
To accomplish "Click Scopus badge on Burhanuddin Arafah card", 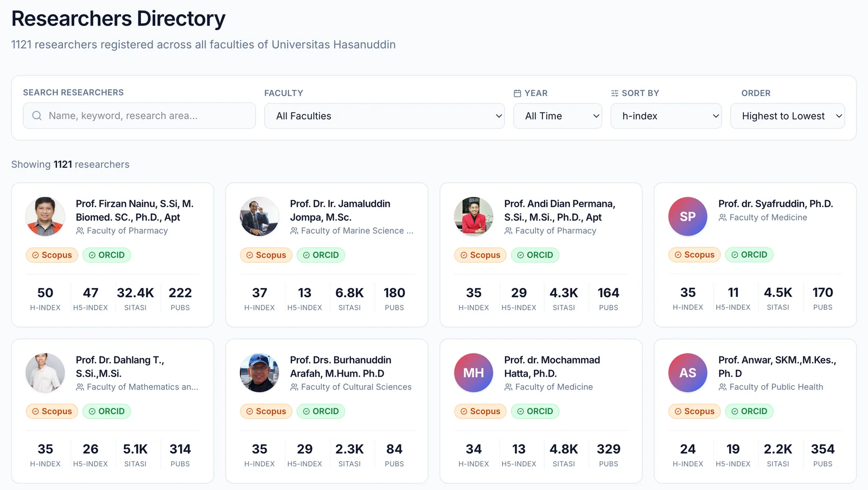I will [x=266, y=411].
